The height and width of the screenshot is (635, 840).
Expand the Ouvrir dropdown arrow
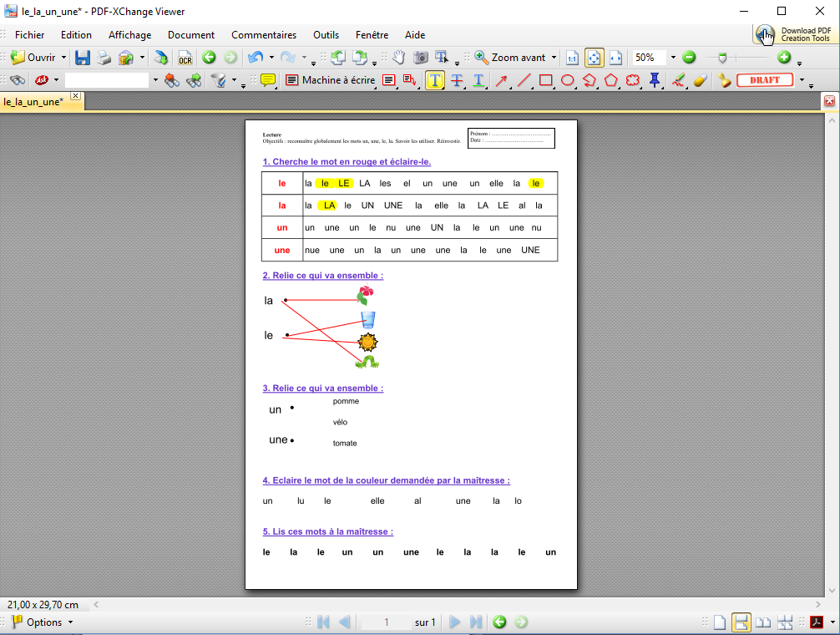(x=64, y=58)
